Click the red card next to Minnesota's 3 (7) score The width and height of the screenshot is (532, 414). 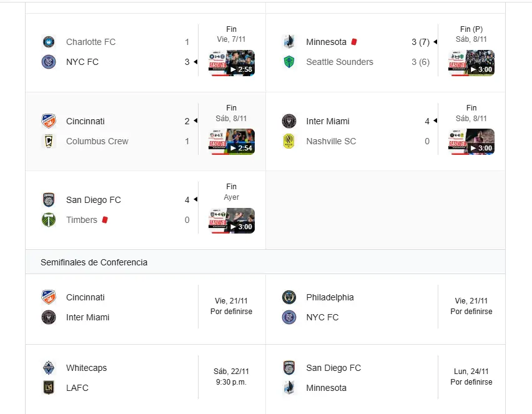(x=354, y=42)
